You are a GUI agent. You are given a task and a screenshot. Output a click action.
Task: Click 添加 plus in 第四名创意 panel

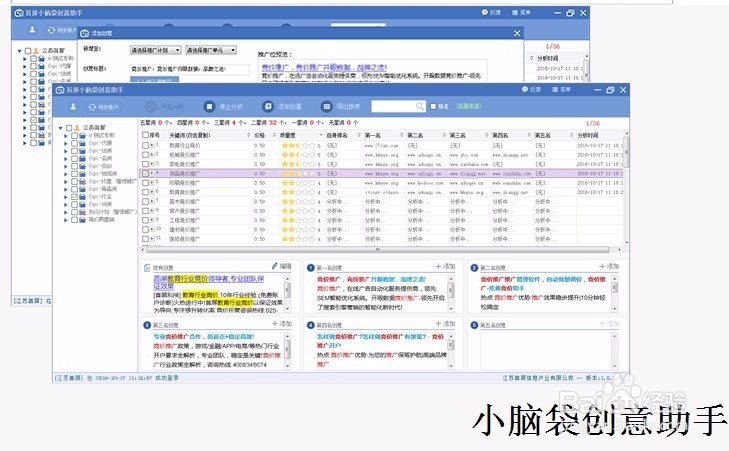coord(445,324)
